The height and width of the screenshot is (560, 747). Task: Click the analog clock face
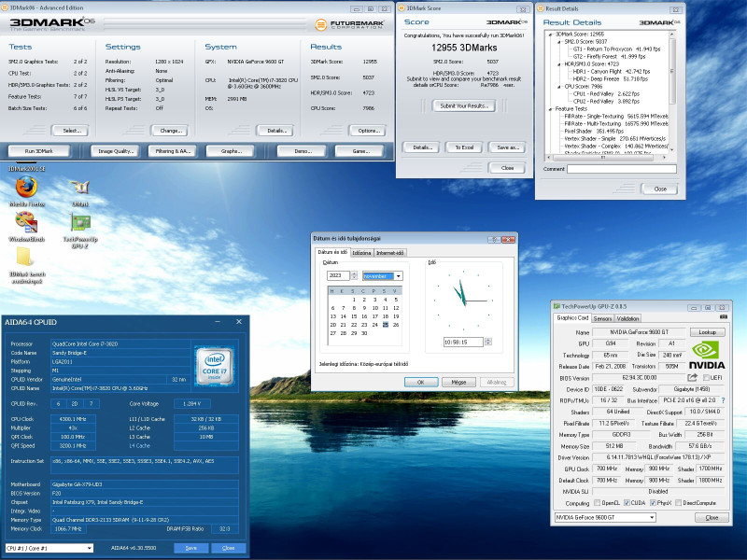463,301
